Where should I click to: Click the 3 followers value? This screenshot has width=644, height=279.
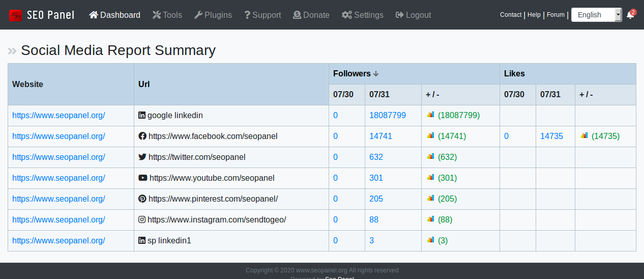371,241
